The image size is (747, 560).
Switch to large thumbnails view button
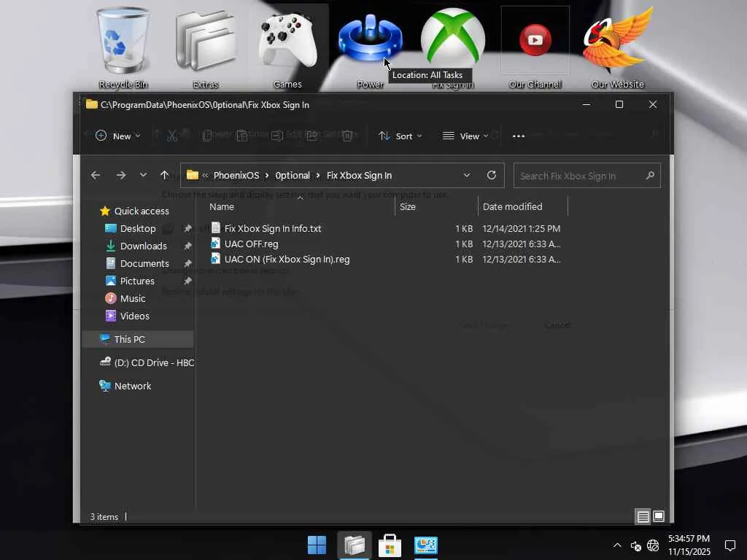click(659, 516)
